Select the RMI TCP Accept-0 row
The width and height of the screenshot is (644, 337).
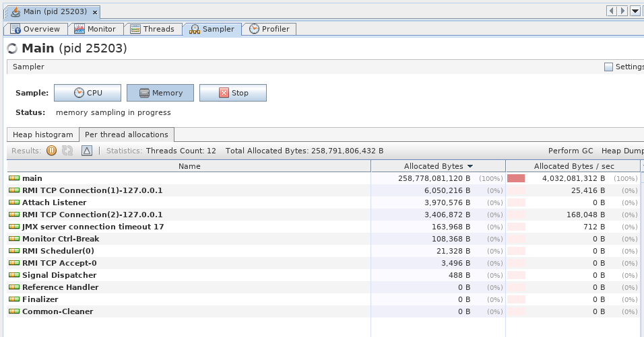[323, 263]
